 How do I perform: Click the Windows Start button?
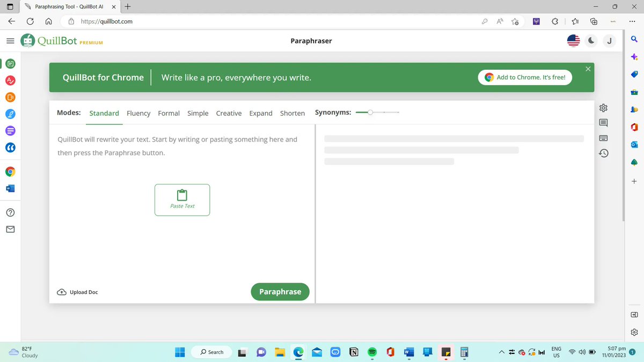coord(180,352)
